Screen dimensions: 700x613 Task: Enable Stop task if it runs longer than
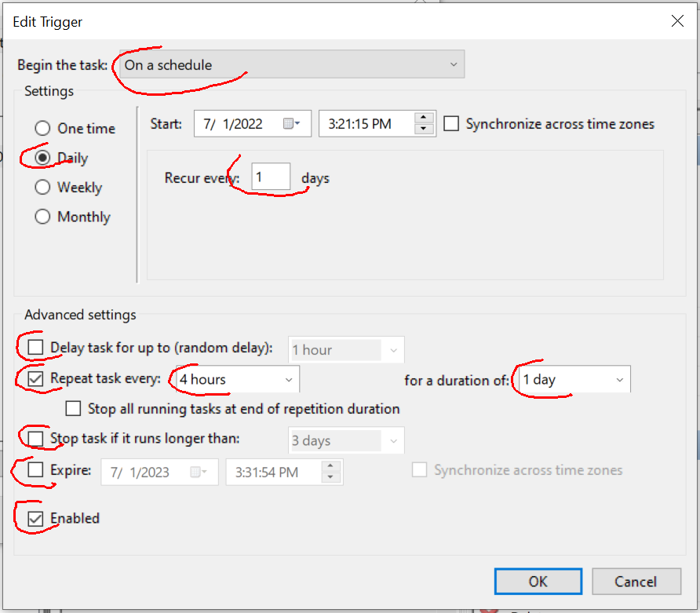(x=35, y=439)
